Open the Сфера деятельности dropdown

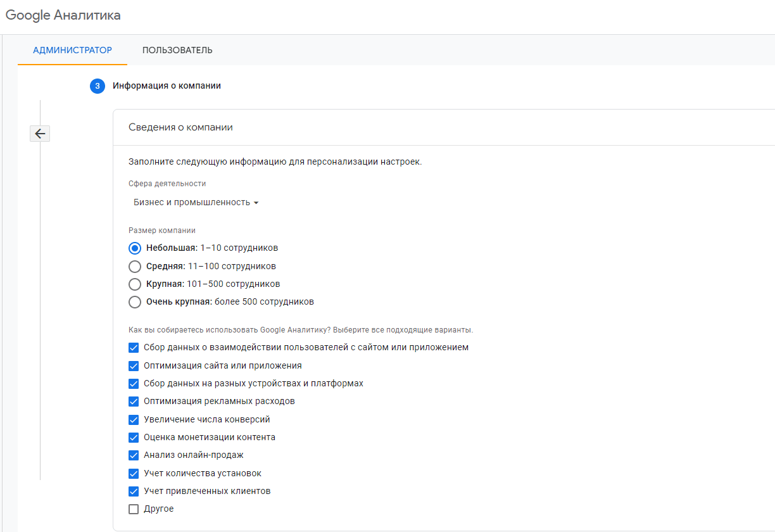pos(196,202)
